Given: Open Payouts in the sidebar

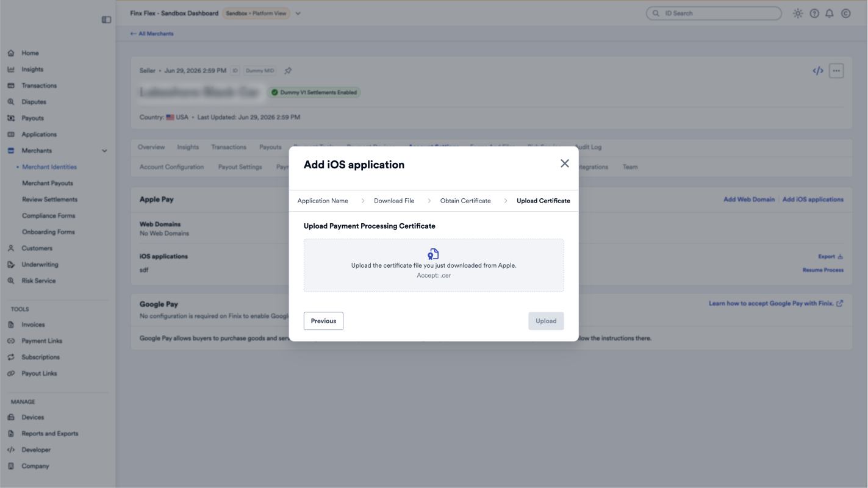Looking at the screenshot, I should click(x=32, y=118).
